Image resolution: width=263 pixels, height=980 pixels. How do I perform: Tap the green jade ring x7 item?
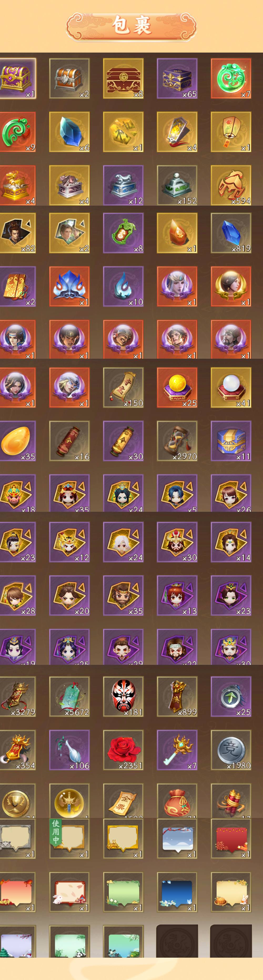(231, 78)
